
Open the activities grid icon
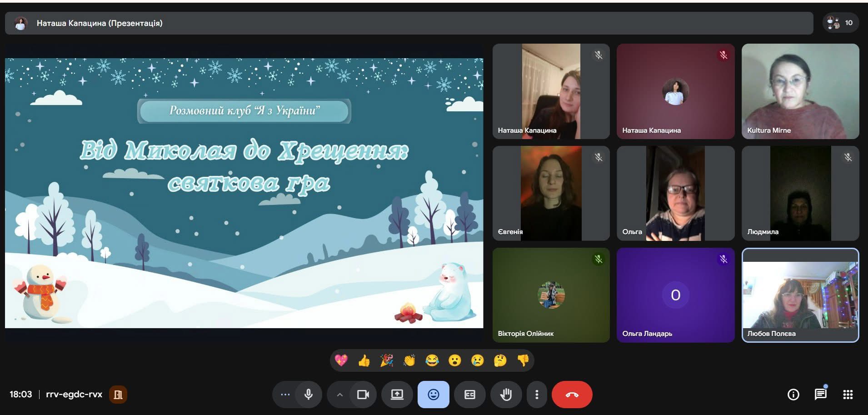[848, 395]
